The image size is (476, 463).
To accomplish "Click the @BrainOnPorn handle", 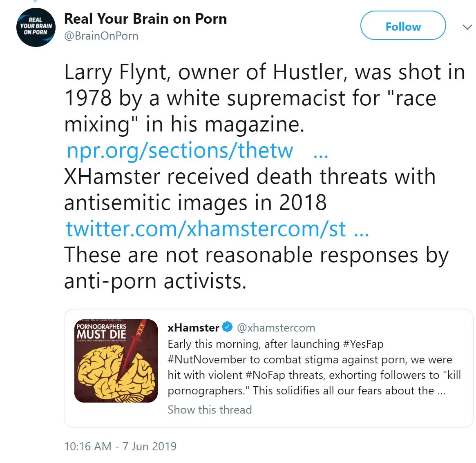I will pyautogui.click(x=101, y=36).
